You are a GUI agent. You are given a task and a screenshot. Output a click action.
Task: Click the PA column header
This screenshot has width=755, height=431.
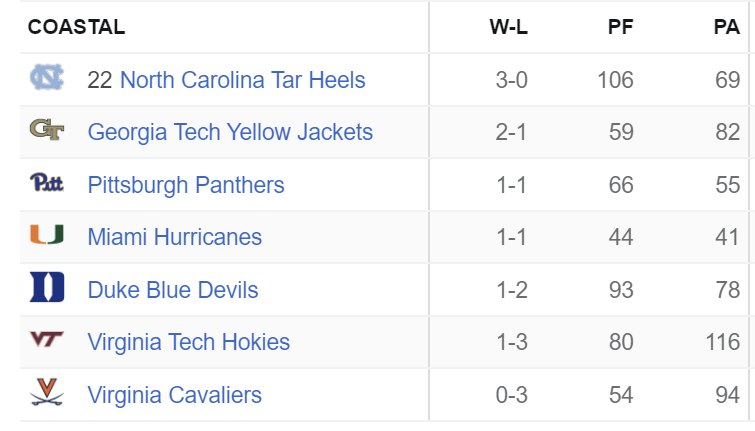click(727, 27)
